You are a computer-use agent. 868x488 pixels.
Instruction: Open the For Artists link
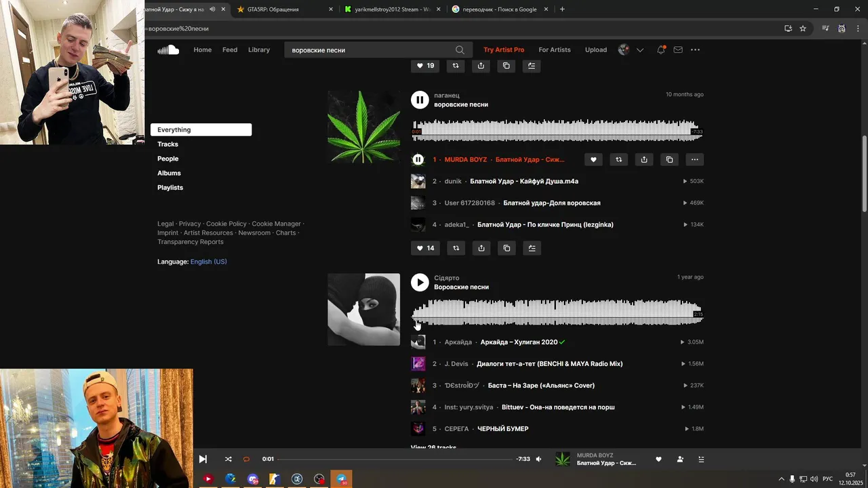tap(555, 49)
